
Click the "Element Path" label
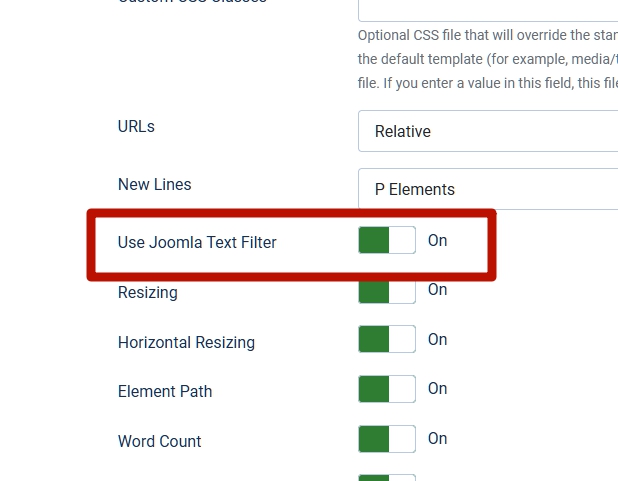click(x=165, y=391)
